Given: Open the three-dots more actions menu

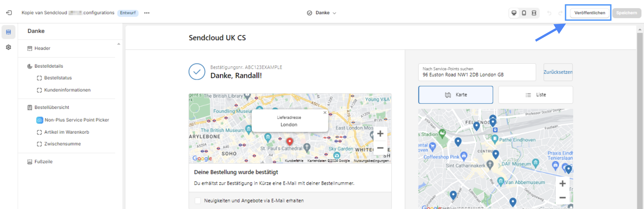Looking at the screenshot, I should click(147, 13).
